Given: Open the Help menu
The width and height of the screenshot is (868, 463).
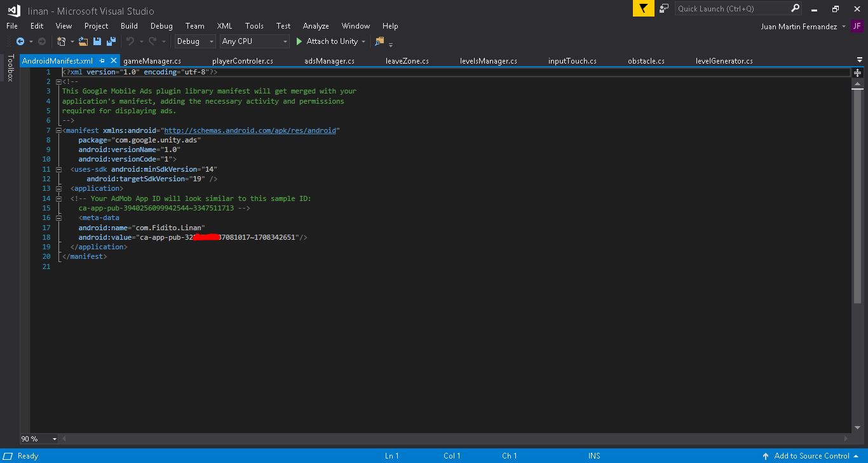Looking at the screenshot, I should pyautogui.click(x=390, y=26).
